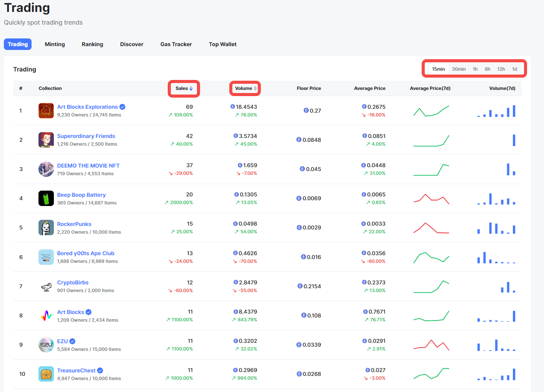Click the CryptoBirbs bird icon
This screenshot has width=544, height=392.
point(46,286)
